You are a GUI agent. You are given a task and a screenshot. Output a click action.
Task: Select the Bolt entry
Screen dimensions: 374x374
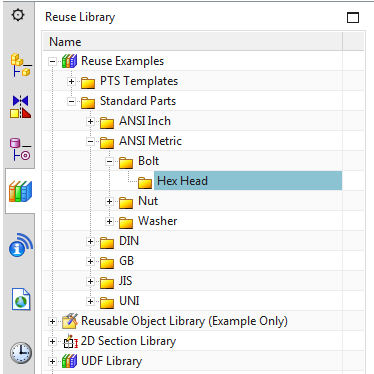pyautogui.click(x=149, y=161)
